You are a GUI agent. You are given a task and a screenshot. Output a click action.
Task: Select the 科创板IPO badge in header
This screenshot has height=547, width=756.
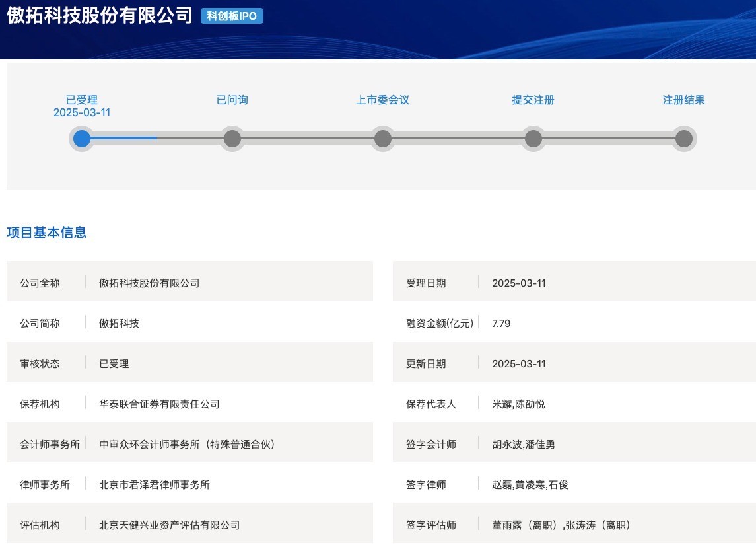(232, 16)
